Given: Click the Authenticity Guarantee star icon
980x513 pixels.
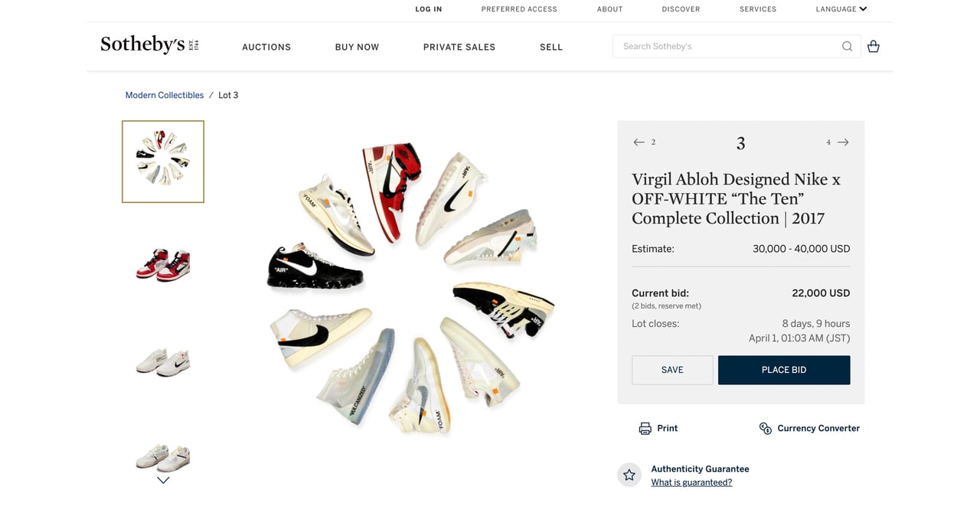Looking at the screenshot, I should pyautogui.click(x=629, y=475).
